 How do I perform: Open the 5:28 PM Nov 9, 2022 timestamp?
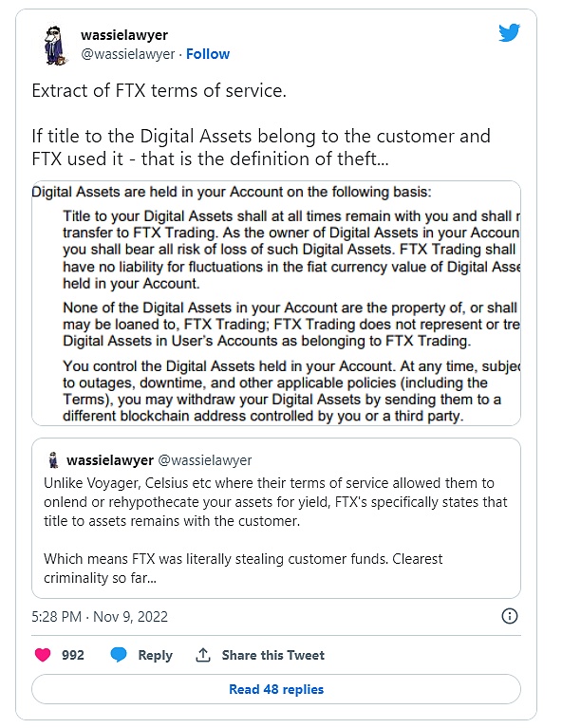coord(100,617)
